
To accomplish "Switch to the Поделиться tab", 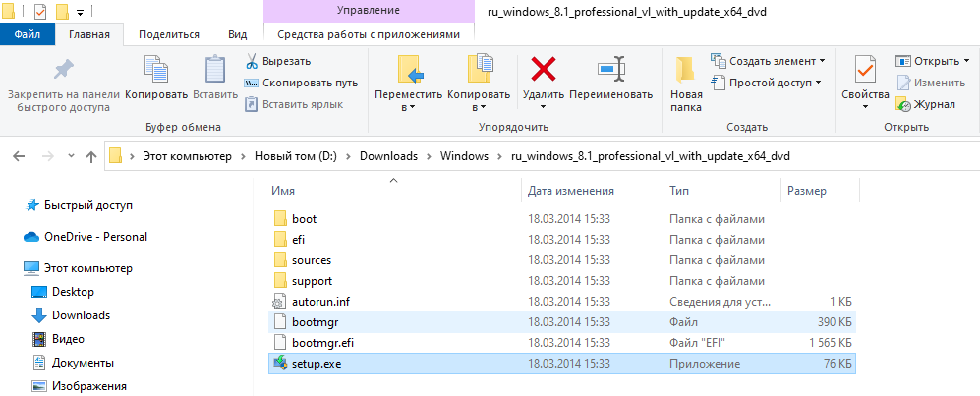I will pyautogui.click(x=169, y=34).
